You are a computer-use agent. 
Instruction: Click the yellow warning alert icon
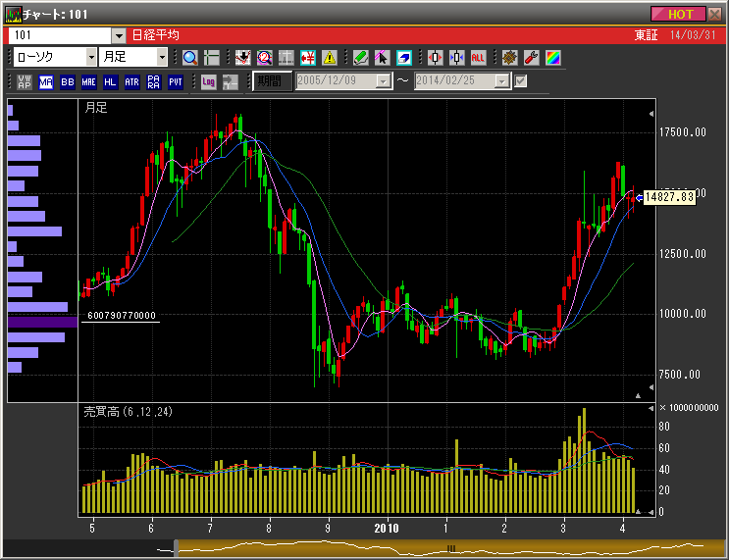pyautogui.click(x=329, y=58)
